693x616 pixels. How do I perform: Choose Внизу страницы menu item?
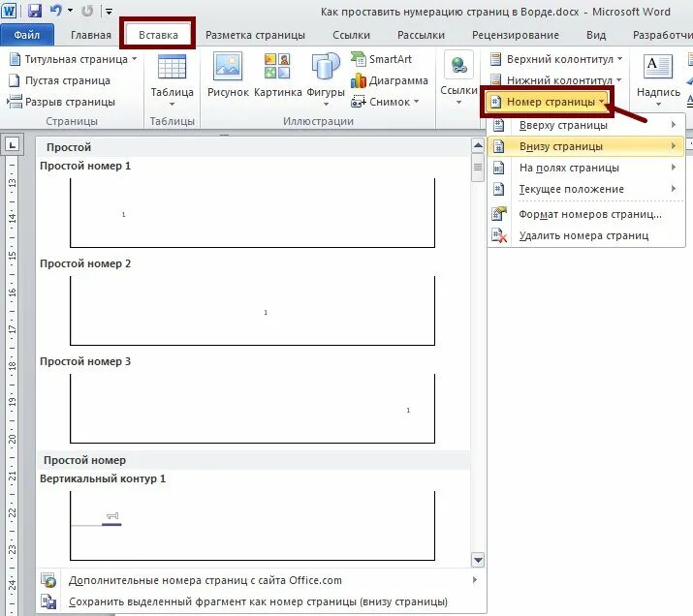[586, 146]
